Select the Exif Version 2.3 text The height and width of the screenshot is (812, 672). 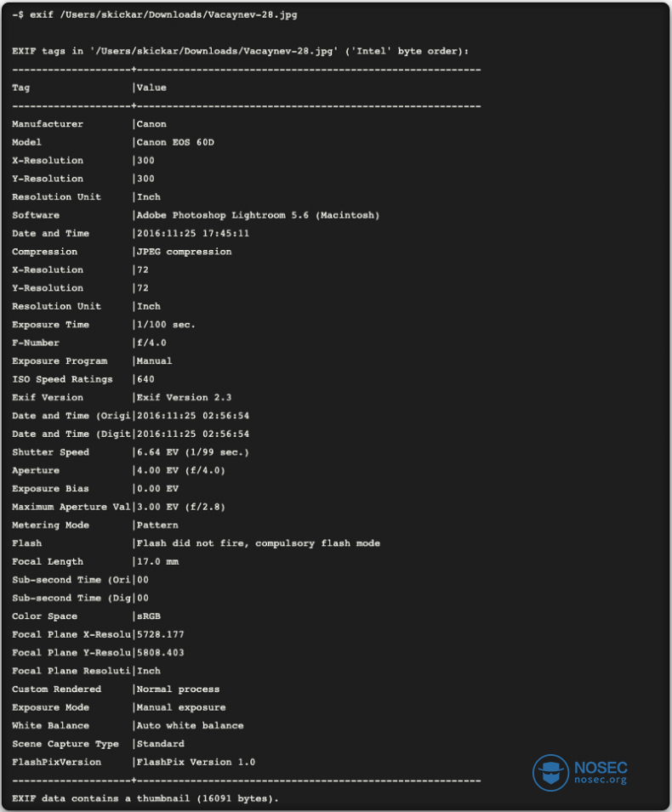(x=184, y=398)
